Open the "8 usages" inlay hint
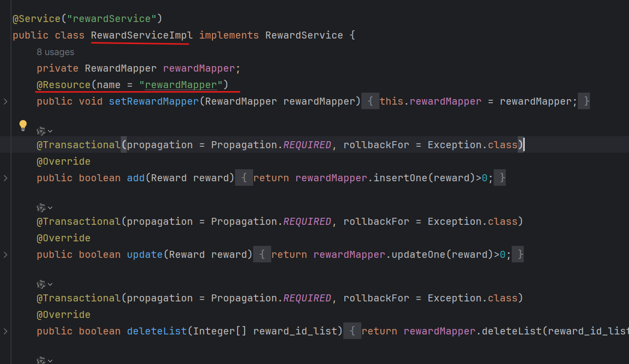Viewport: 629px width, 364px height. click(x=55, y=52)
